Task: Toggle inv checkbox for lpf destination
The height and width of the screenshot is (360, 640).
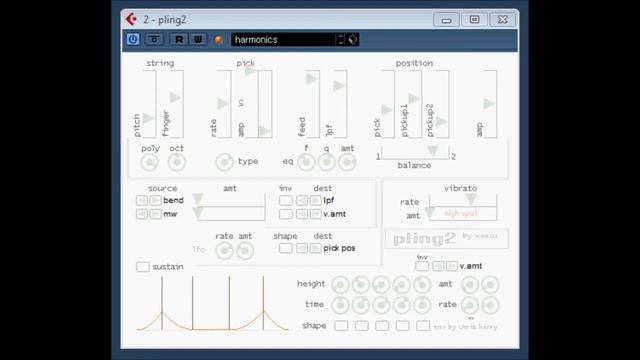Action: [x=286, y=200]
